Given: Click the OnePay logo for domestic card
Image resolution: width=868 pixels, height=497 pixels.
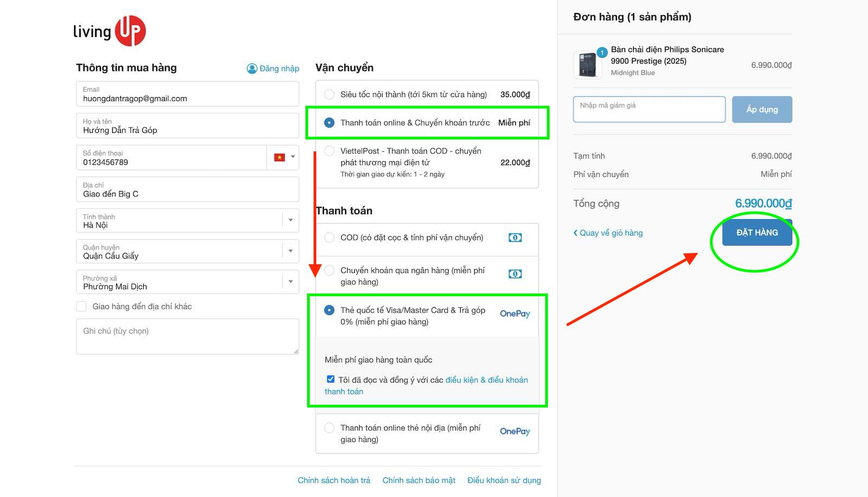Looking at the screenshot, I should point(515,431).
